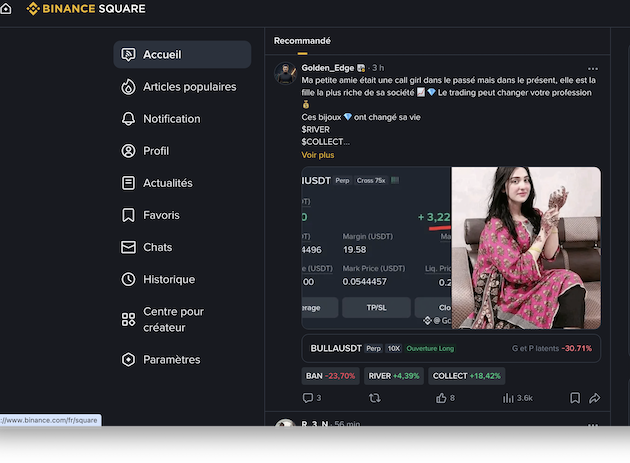Open the Notification bell item

coord(171,119)
